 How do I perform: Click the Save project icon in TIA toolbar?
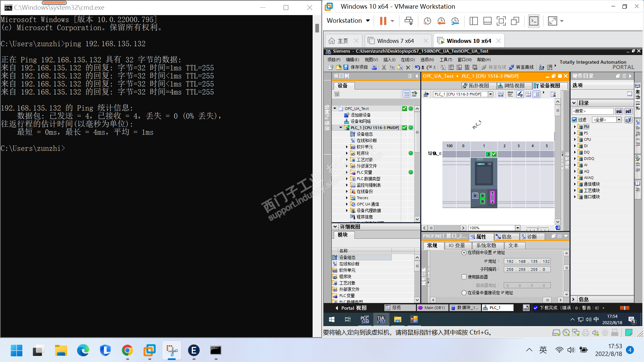346,67
